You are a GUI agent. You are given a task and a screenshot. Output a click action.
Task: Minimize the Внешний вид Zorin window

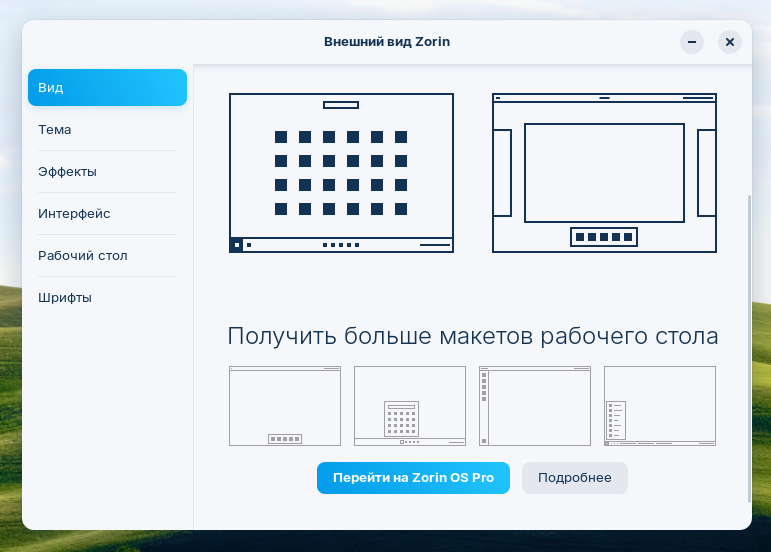point(692,42)
